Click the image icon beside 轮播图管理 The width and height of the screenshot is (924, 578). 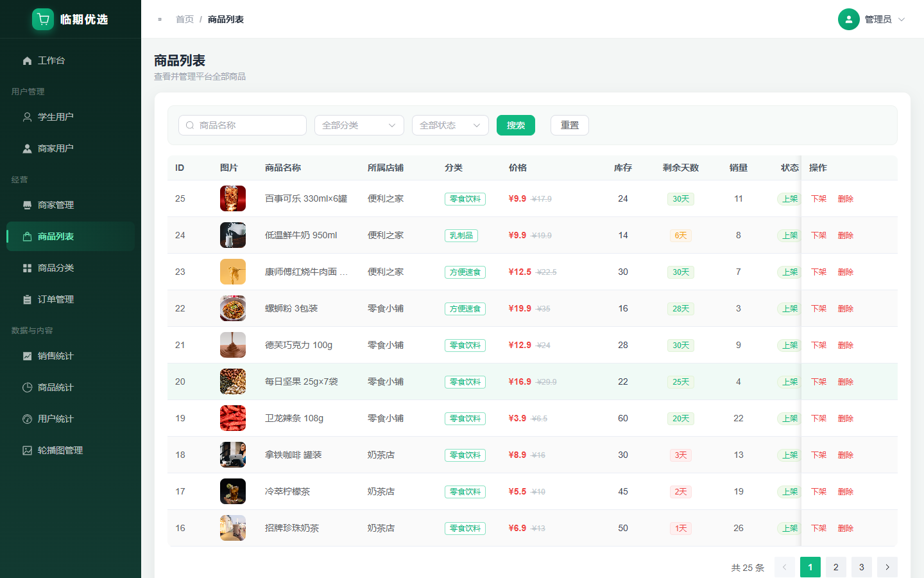[x=27, y=450]
